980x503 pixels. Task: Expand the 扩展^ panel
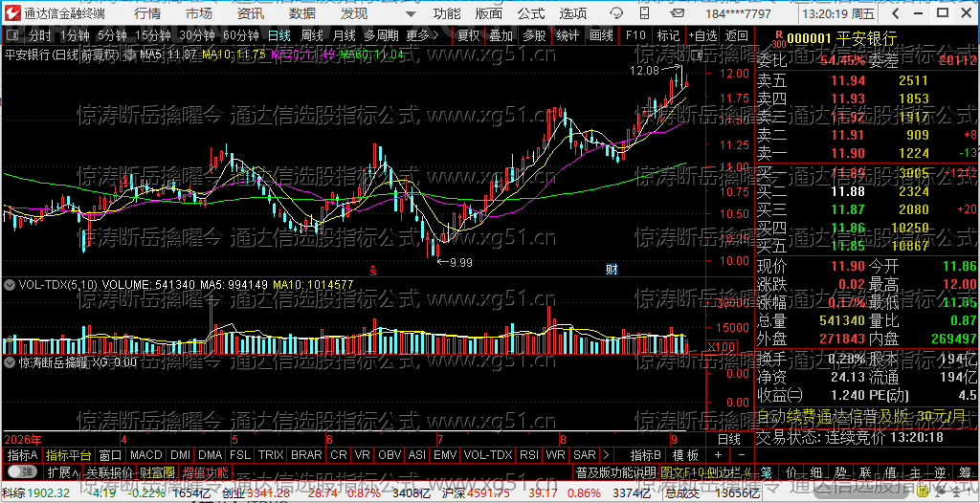click(63, 471)
